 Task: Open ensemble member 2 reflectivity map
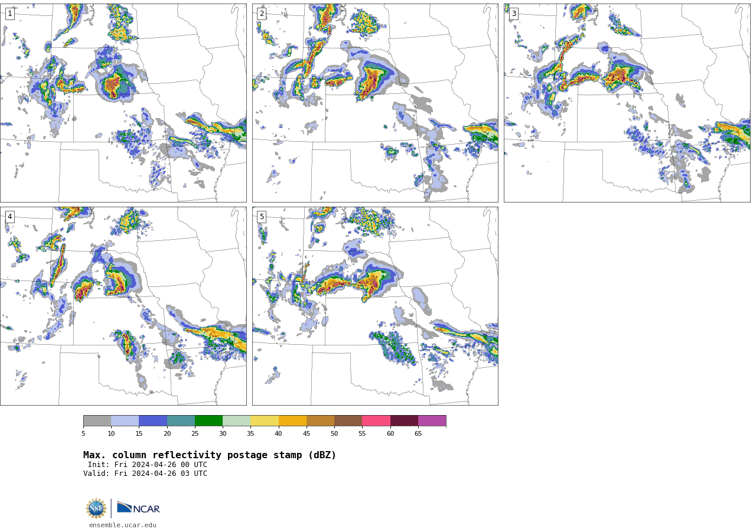coord(375,103)
